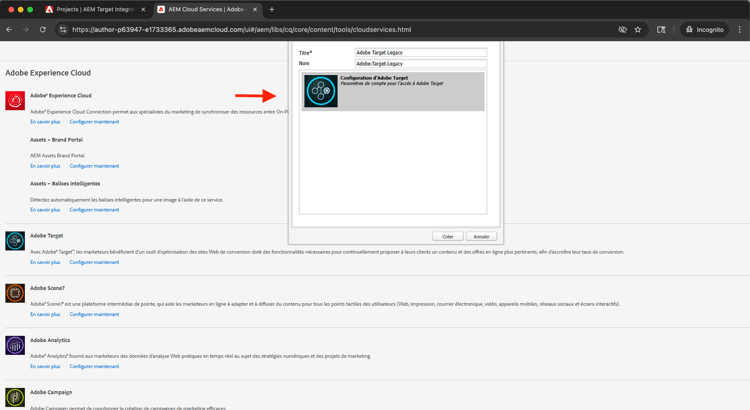Click the Adobe Scene7 service icon
750x410 pixels.
[x=15, y=293]
